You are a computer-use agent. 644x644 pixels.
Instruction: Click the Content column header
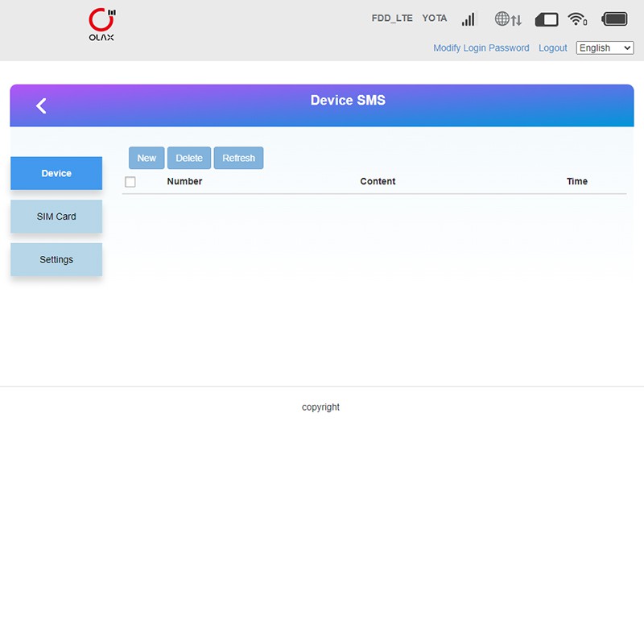(378, 181)
